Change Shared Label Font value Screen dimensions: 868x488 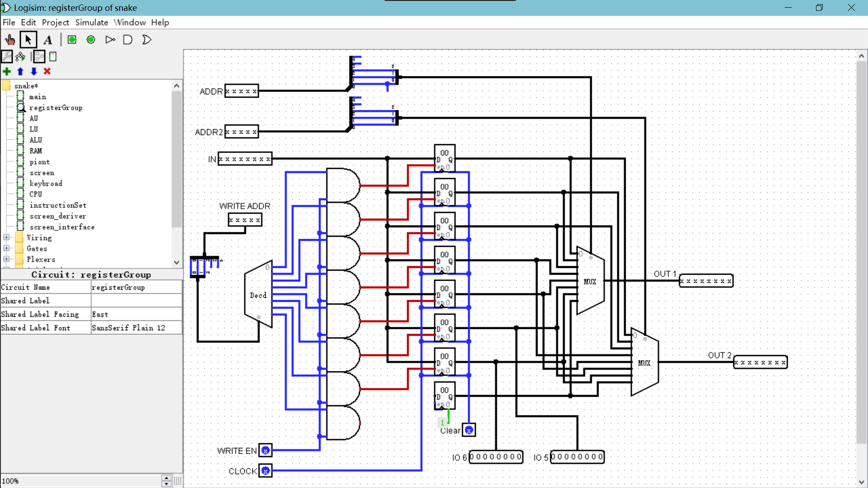coord(136,328)
